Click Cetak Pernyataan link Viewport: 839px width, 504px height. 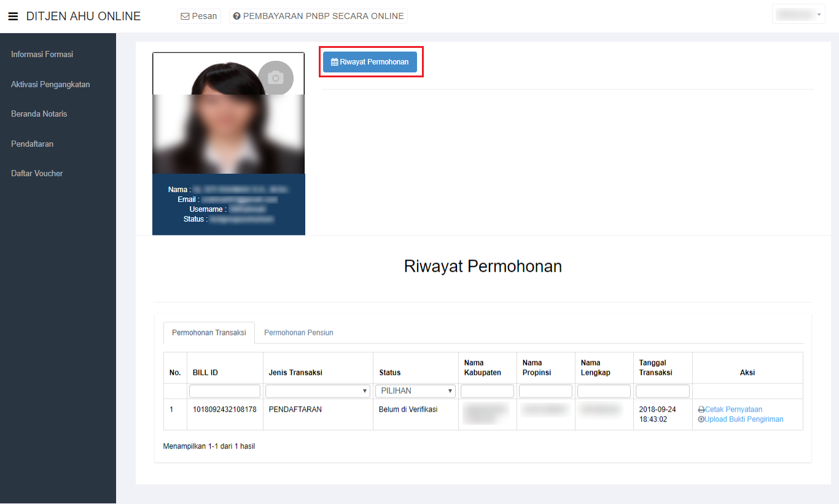point(733,409)
